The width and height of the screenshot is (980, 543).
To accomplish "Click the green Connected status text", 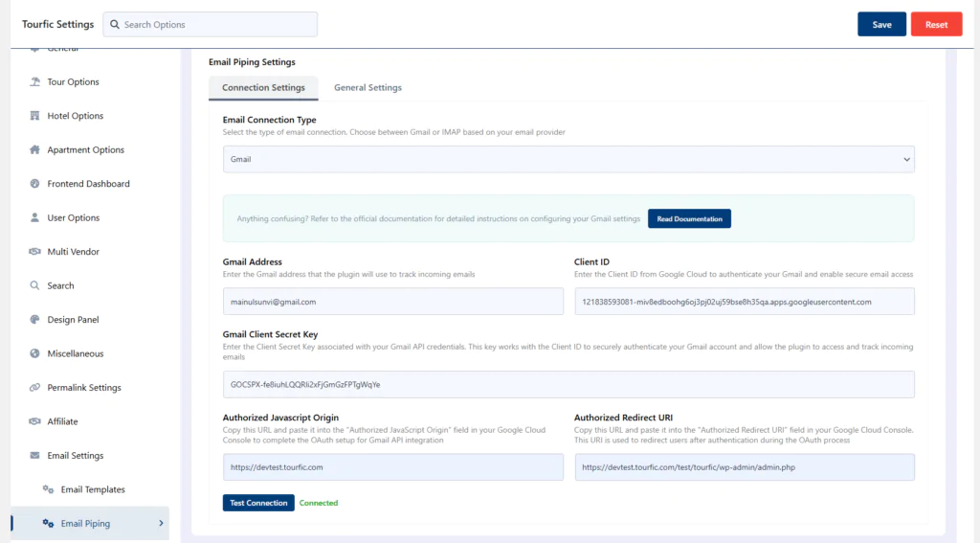I will click(318, 503).
